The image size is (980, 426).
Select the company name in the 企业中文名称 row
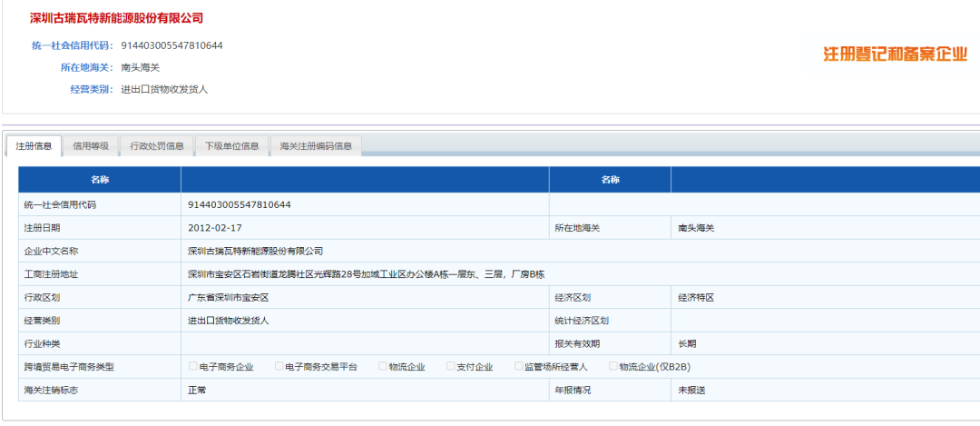pos(256,252)
